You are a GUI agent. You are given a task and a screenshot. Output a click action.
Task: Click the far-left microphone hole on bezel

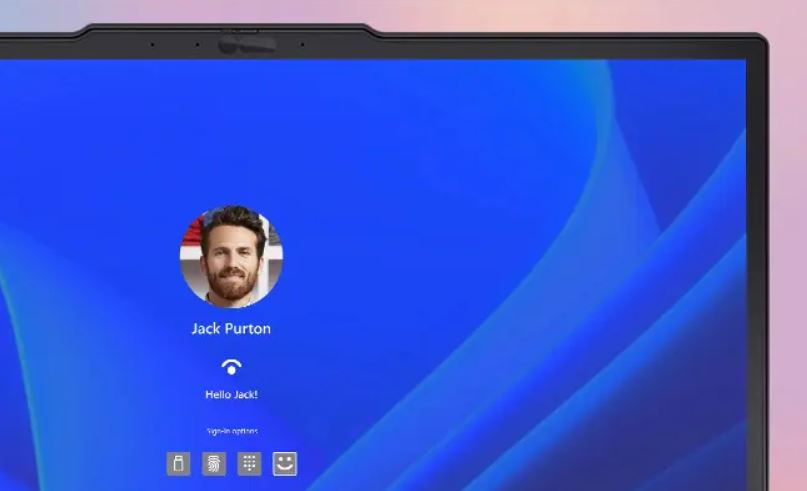pos(152,44)
